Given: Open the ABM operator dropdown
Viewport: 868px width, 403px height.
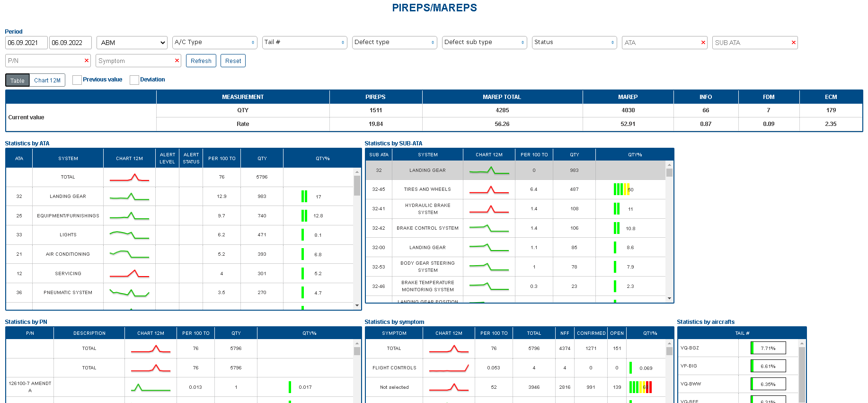Looking at the screenshot, I should click(x=132, y=43).
